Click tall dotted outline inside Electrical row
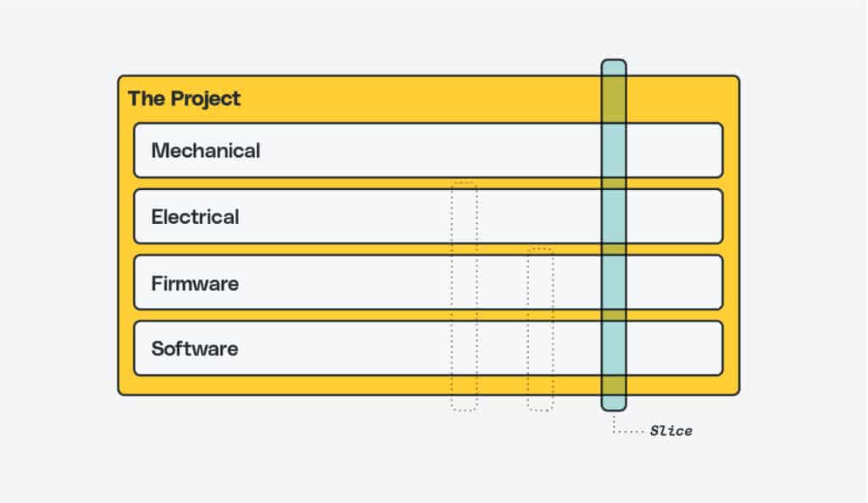Viewport: 868px width, 503px height. [464, 216]
